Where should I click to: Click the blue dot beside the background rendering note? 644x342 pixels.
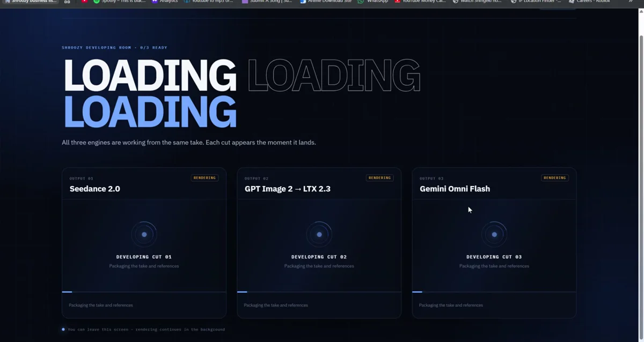click(x=63, y=329)
